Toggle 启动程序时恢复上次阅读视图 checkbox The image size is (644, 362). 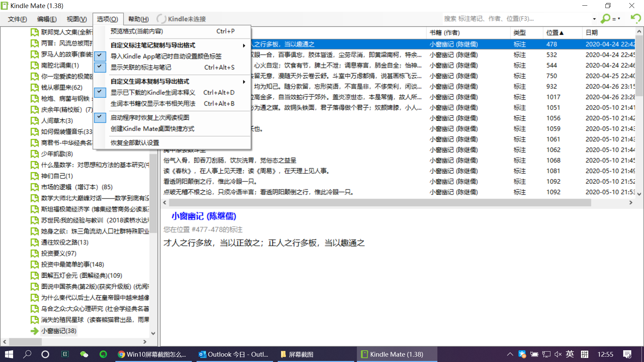coord(100,118)
